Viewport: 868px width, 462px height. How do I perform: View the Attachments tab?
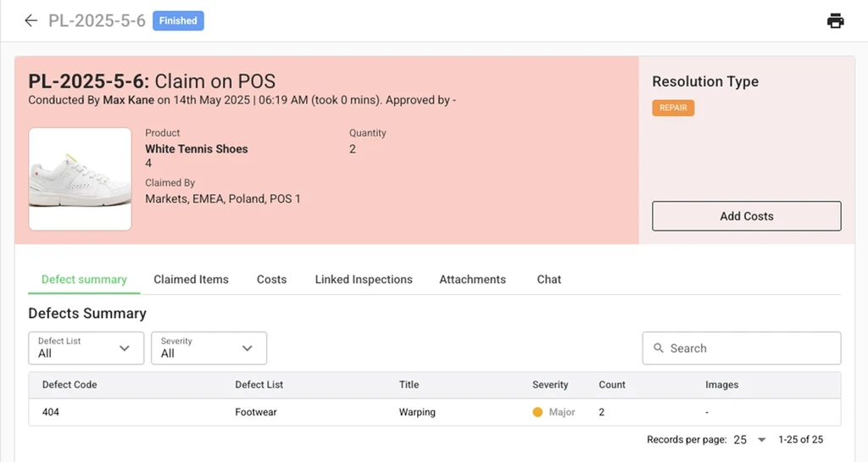(472, 280)
